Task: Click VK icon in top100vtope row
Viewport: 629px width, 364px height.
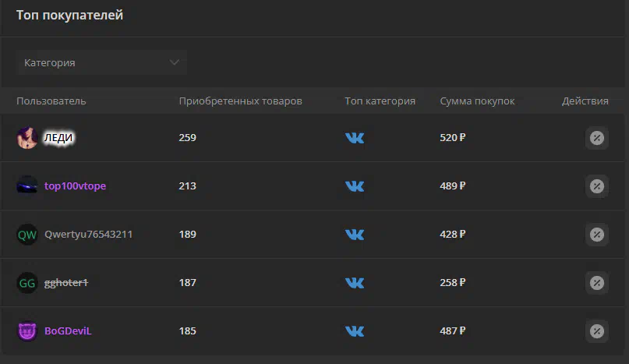Action: click(x=355, y=186)
